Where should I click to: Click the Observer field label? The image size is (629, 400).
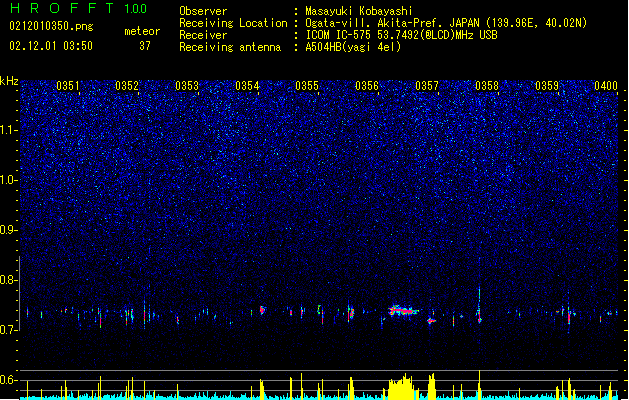pyautogui.click(x=203, y=11)
